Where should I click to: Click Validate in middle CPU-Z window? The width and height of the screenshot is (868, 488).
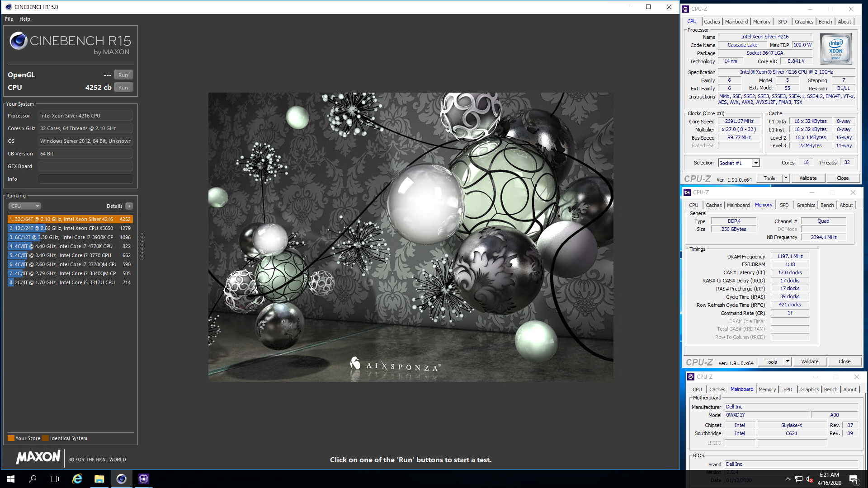click(x=810, y=362)
